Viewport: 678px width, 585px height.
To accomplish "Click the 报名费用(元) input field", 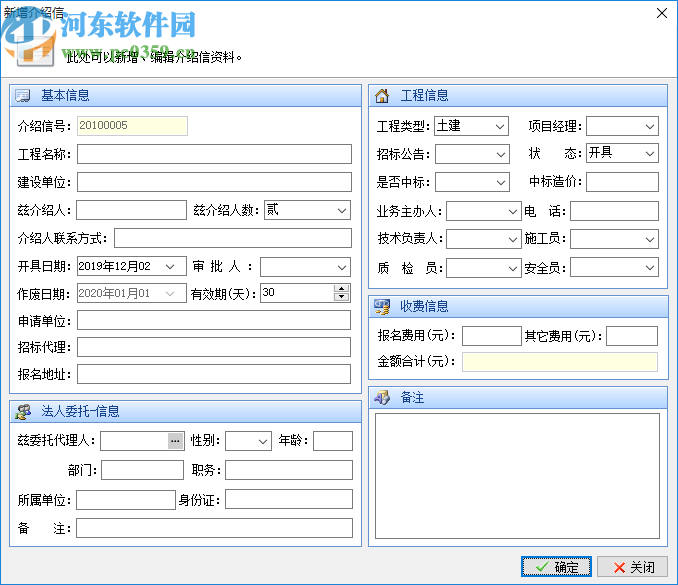I will point(492,336).
